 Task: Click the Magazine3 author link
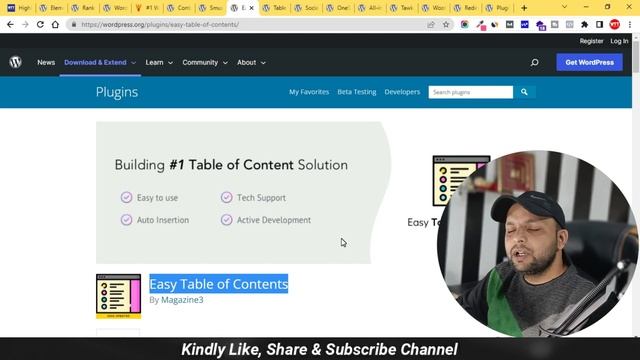(182, 300)
